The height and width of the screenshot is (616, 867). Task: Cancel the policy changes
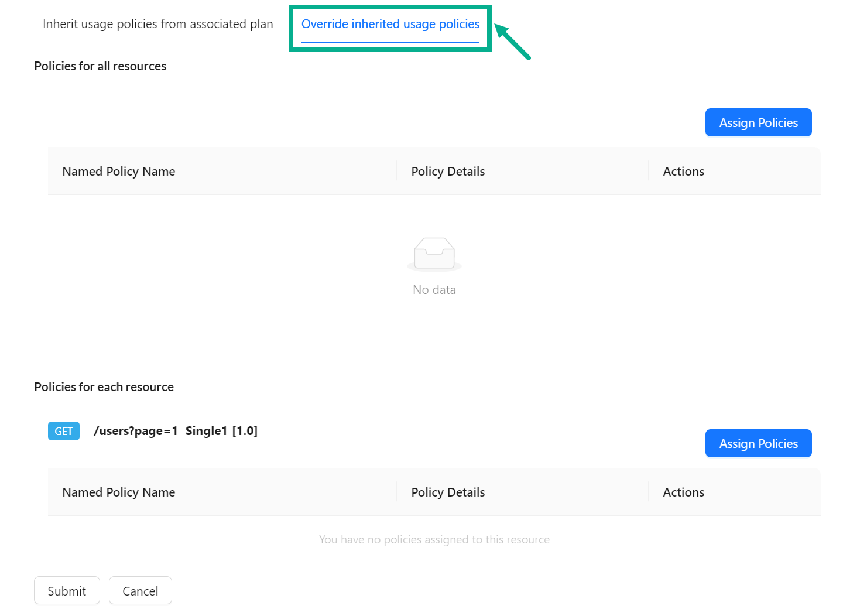tap(140, 590)
